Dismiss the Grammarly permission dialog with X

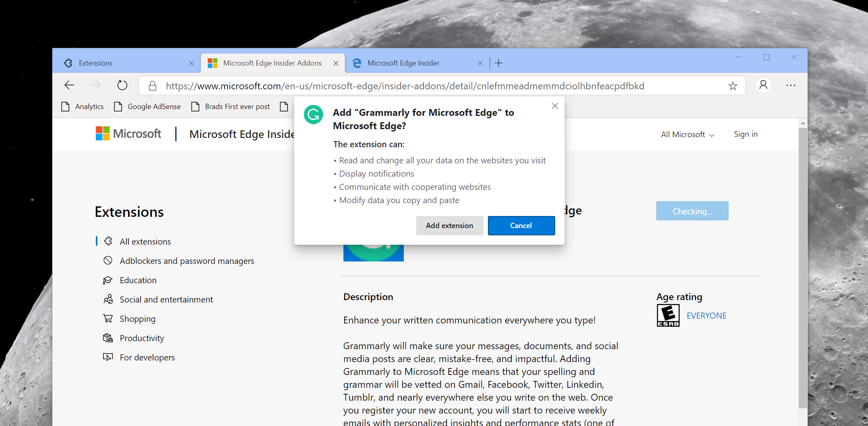[555, 106]
